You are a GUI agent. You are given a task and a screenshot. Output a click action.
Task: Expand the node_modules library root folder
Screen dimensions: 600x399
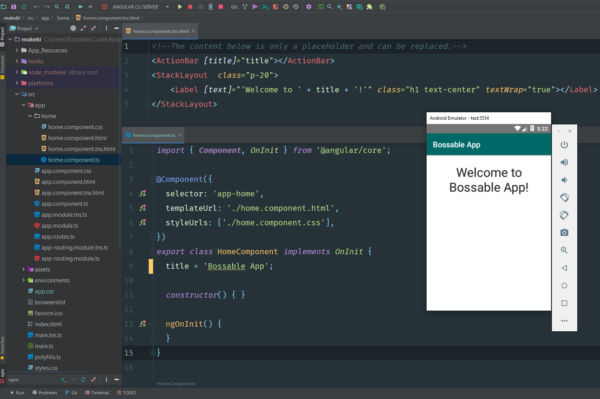(17, 72)
